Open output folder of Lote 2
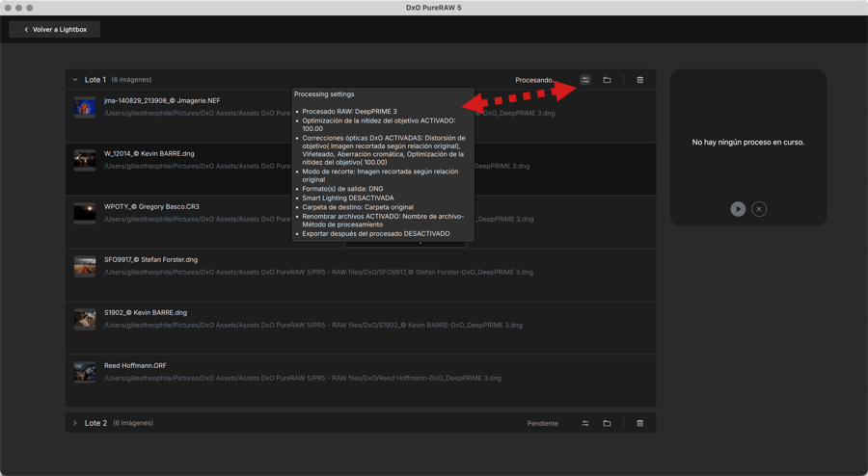Image resolution: width=868 pixels, height=476 pixels. [x=607, y=423]
